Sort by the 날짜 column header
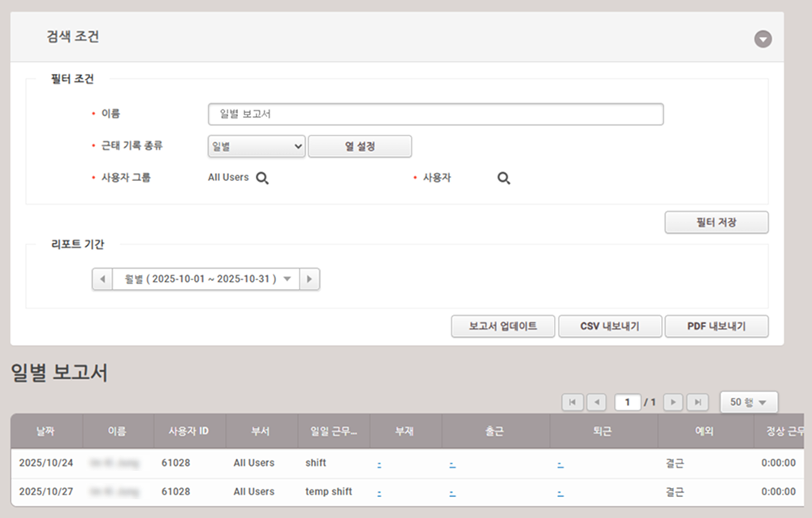The height and width of the screenshot is (518, 812). [x=45, y=431]
